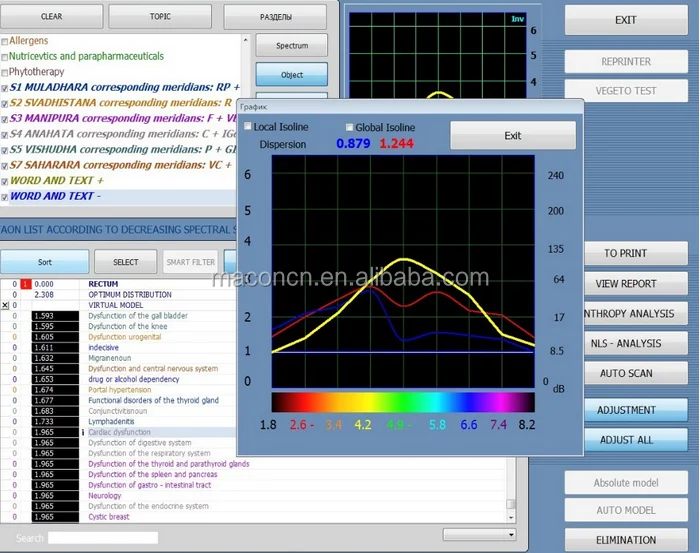Enable Global Isoline option
700x553 pixels.
click(x=349, y=127)
